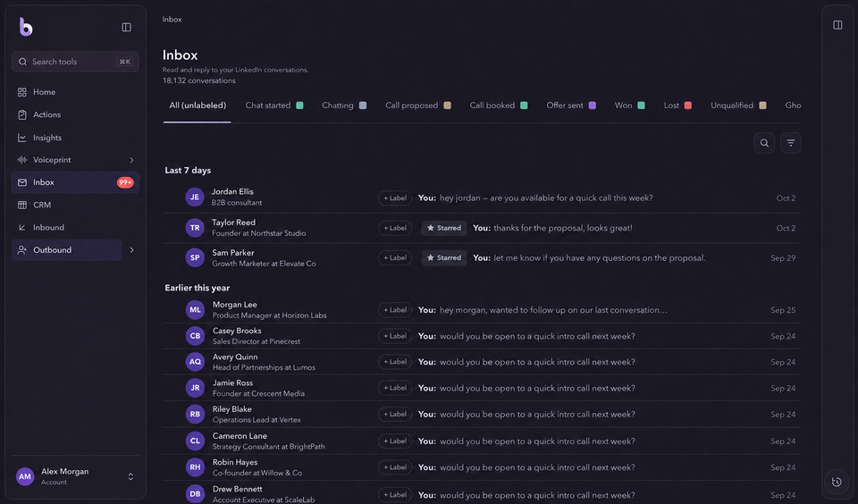This screenshot has width=858, height=504.
Task: Open Inbound in the sidebar
Action: (x=75, y=228)
